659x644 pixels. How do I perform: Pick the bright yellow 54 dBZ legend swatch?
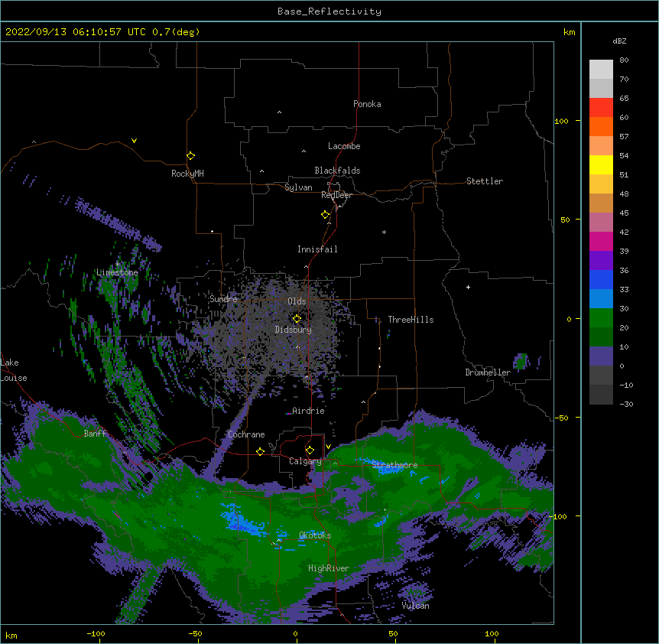coord(601,164)
